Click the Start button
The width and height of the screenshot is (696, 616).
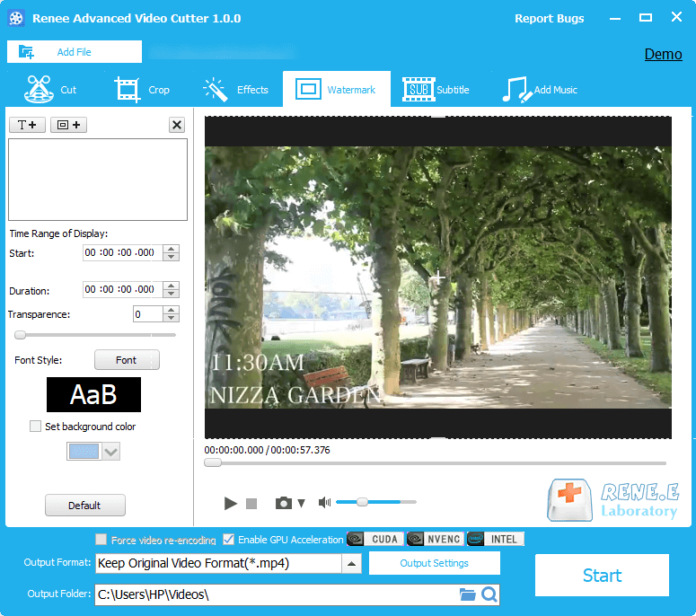pos(602,576)
